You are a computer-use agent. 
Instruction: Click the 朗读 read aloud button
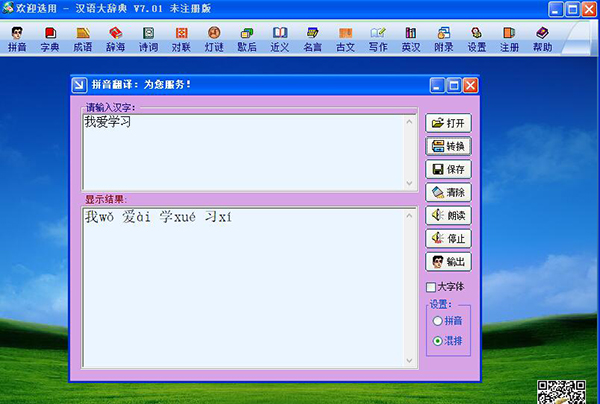[x=448, y=215]
